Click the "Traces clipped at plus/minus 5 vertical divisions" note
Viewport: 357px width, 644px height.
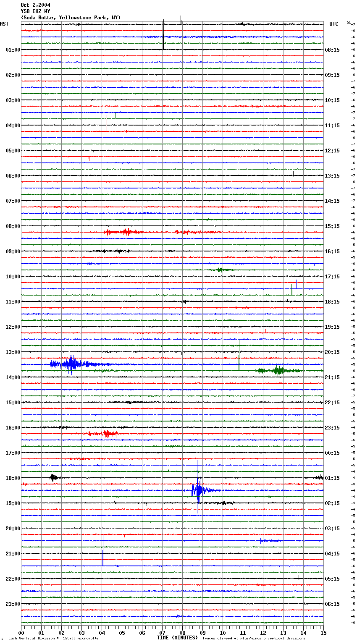(x=254, y=639)
